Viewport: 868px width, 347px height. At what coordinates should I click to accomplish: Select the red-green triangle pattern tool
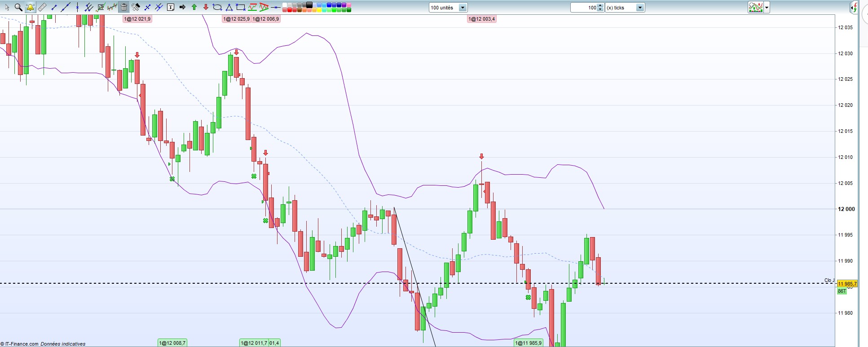(x=264, y=7)
